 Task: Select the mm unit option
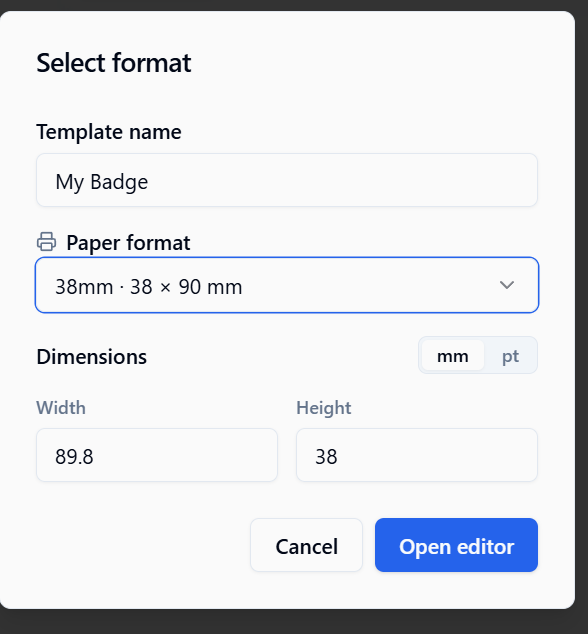point(453,356)
